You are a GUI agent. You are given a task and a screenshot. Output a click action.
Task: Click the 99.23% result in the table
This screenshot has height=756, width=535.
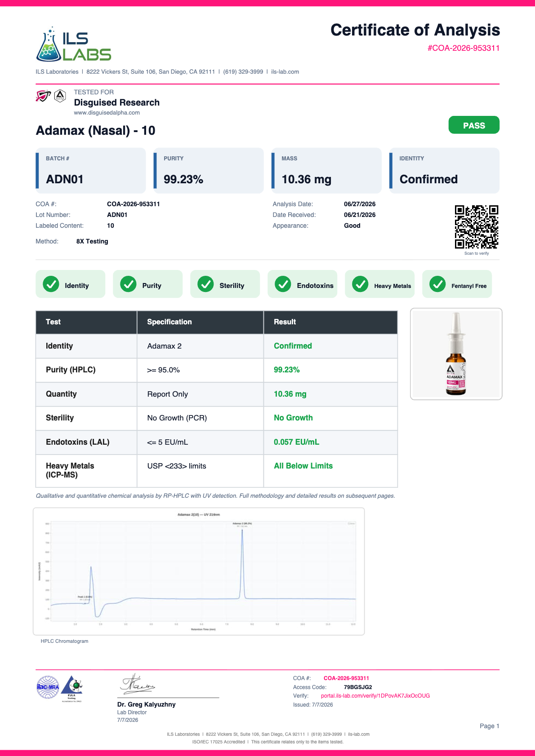[x=287, y=370]
